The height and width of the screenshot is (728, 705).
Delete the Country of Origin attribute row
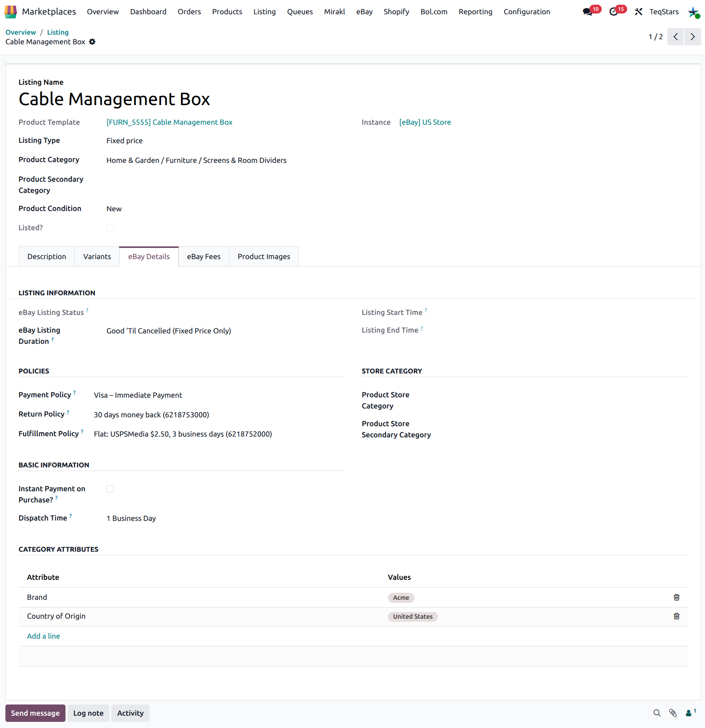coord(676,616)
